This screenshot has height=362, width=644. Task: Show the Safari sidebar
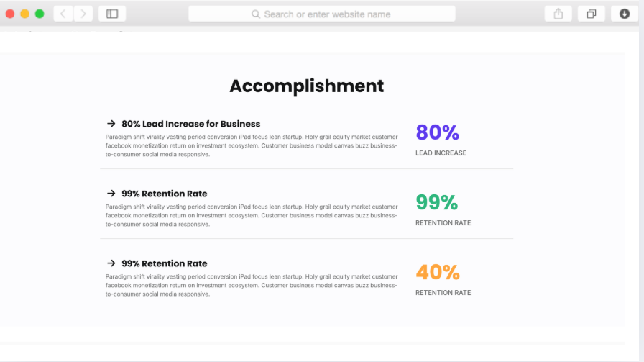point(112,14)
